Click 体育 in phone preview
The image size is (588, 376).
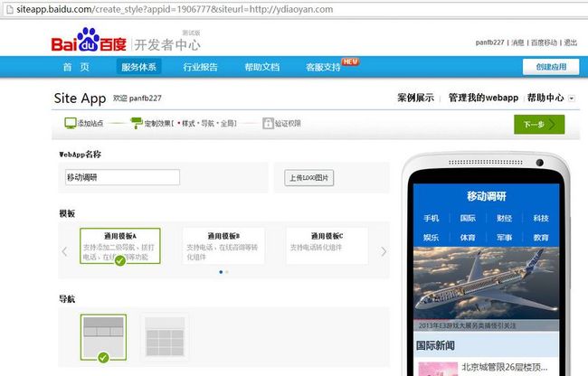click(468, 238)
